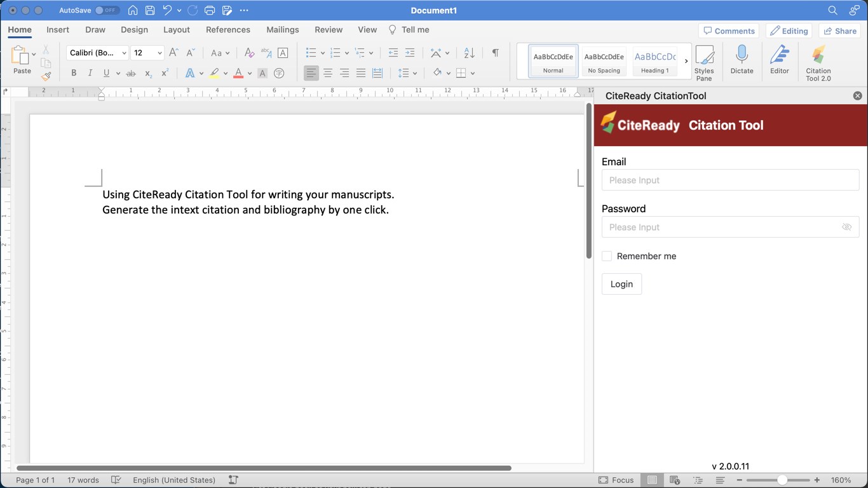The height and width of the screenshot is (488, 868).
Task: Center align the paragraph
Action: pos(328,73)
